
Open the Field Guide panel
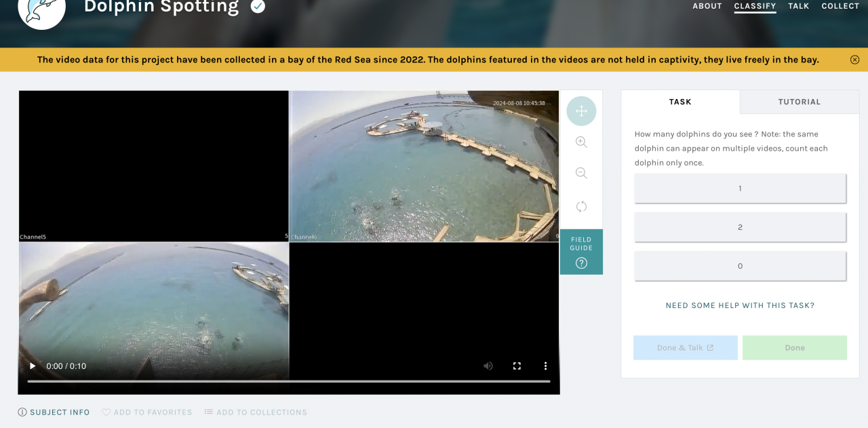[x=581, y=252]
